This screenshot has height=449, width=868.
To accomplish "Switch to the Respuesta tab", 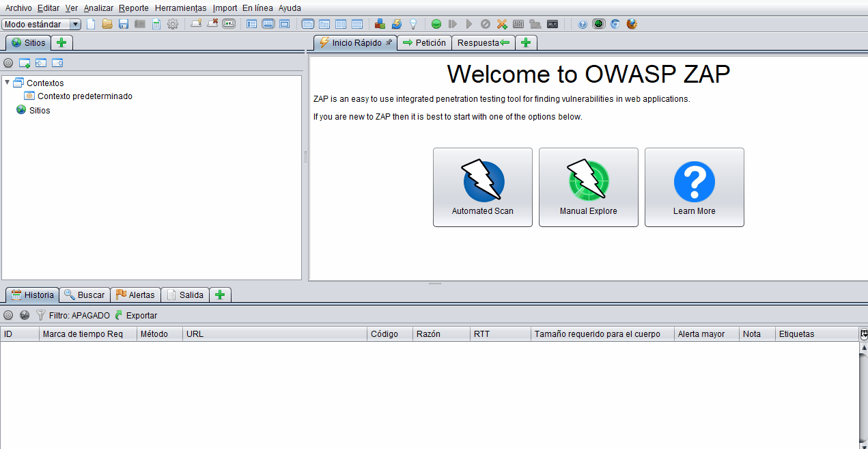I will [484, 42].
